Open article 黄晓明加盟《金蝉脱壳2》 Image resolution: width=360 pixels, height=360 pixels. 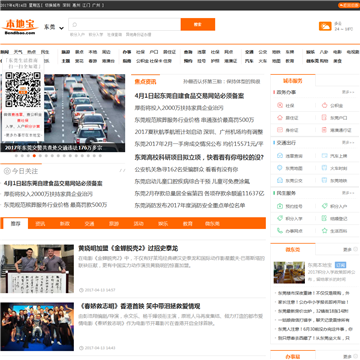pyautogui.click(x=128, y=248)
